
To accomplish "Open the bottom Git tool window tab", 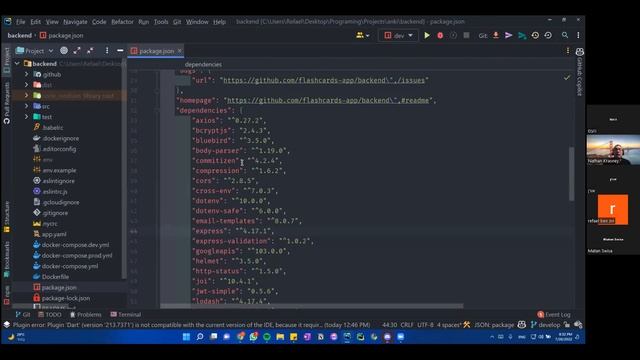I will coord(23,315).
